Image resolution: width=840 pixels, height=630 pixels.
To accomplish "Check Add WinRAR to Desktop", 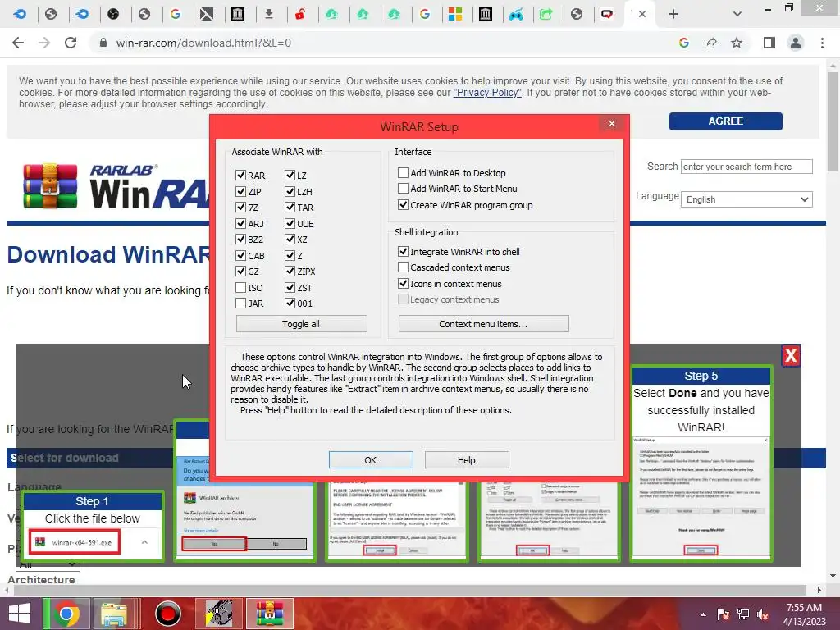I will tap(403, 172).
